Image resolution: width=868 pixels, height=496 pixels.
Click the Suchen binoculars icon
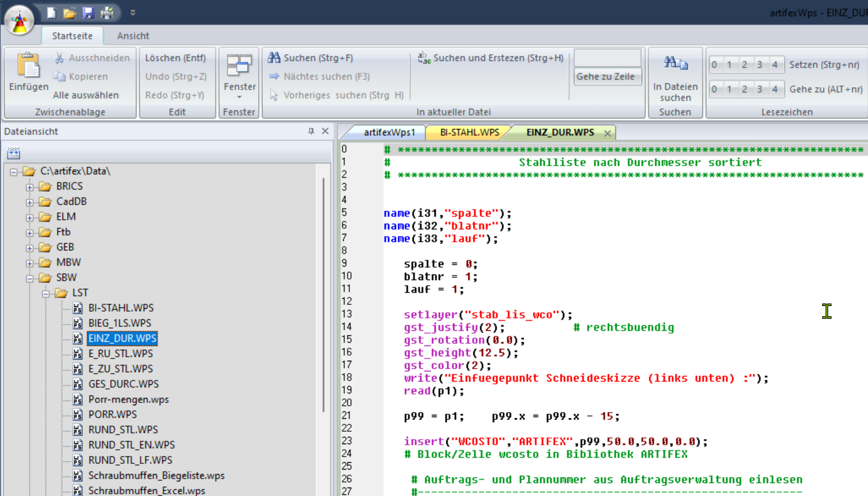[274, 57]
